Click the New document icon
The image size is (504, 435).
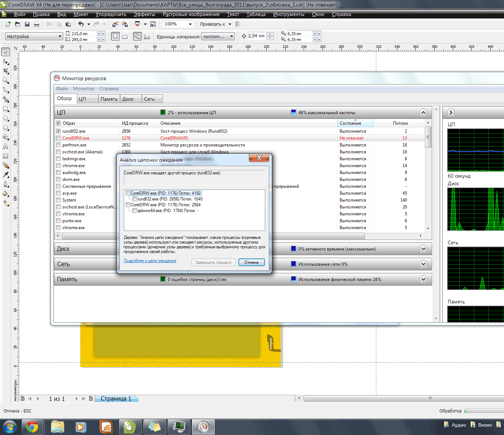coord(8,24)
